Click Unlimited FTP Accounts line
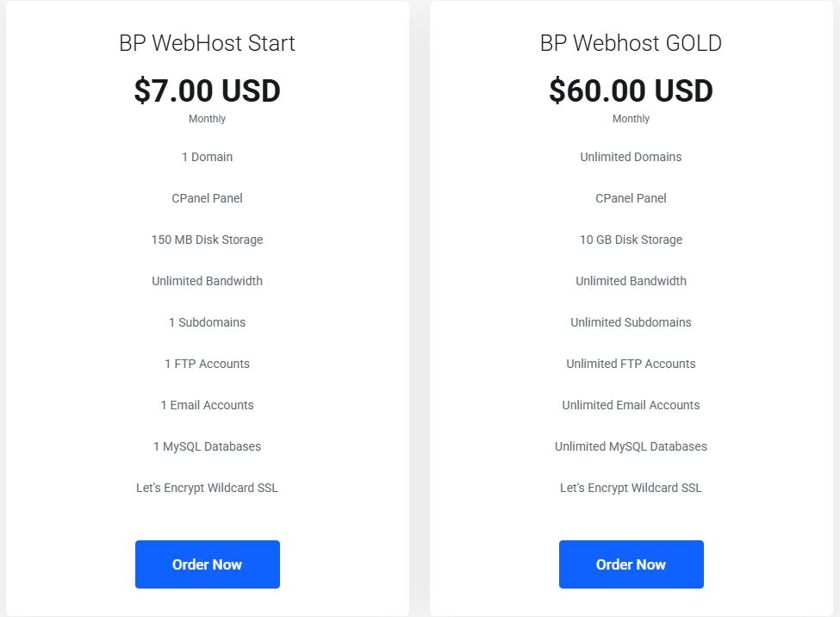Viewport: 840px width, 617px height. [631, 364]
